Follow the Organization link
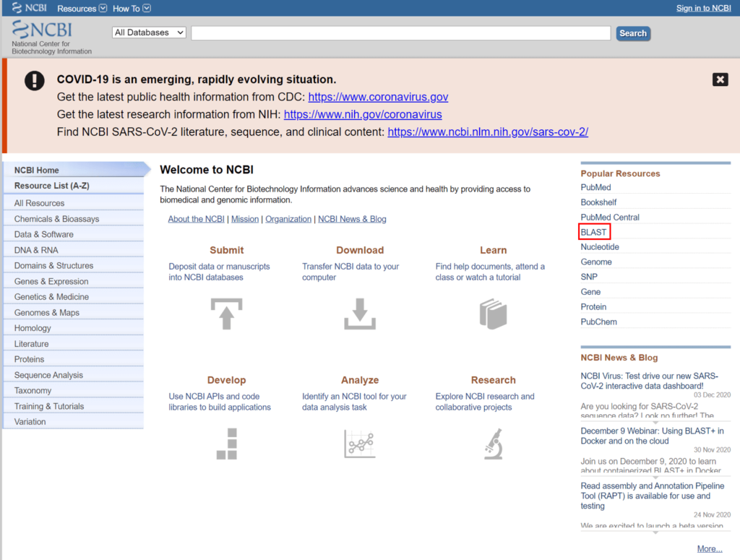 pyautogui.click(x=288, y=219)
